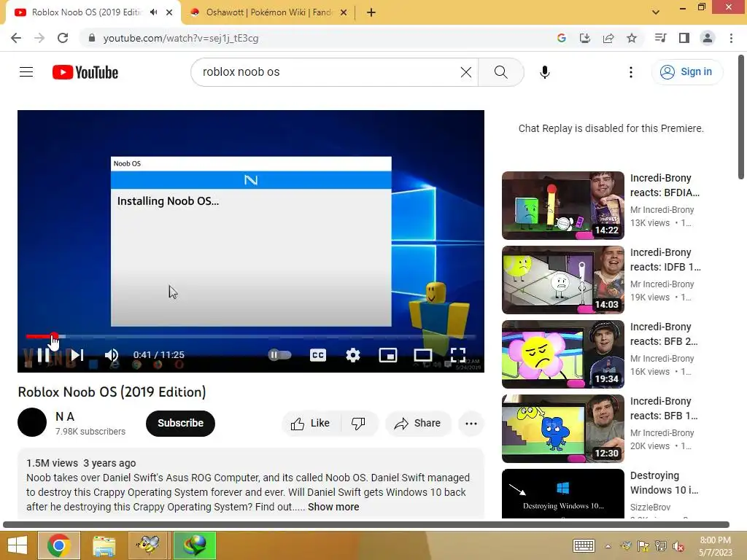Image resolution: width=747 pixels, height=560 pixels.
Task: Subscribe to the N A channel
Action: click(181, 424)
